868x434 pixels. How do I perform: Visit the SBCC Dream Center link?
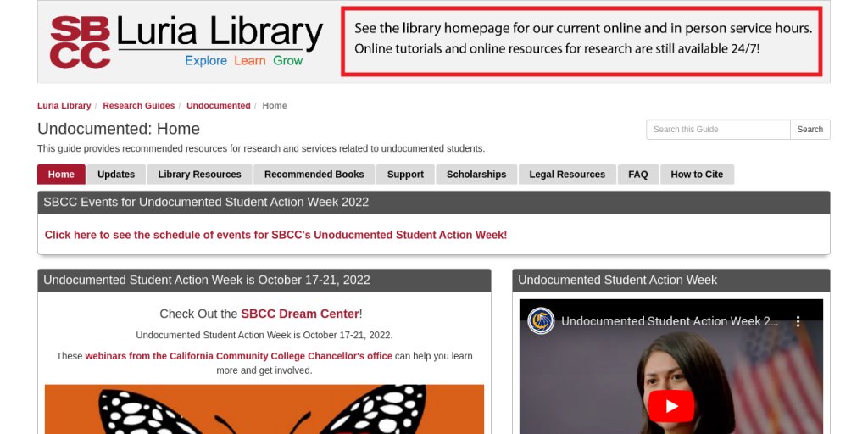coord(299,314)
